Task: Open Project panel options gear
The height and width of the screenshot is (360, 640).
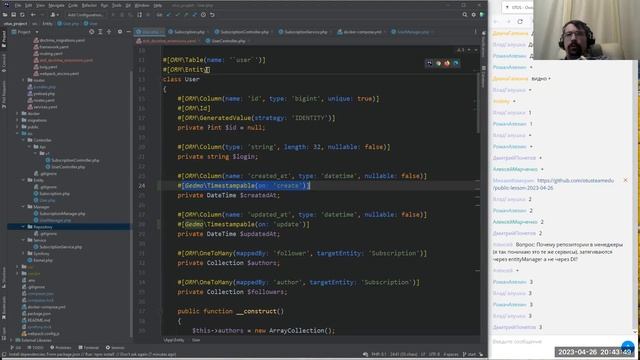Action: point(120,32)
